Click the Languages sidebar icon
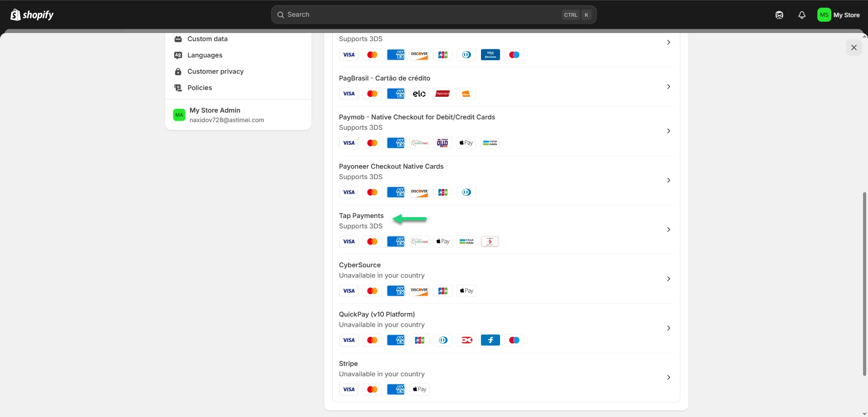 pos(178,55)
